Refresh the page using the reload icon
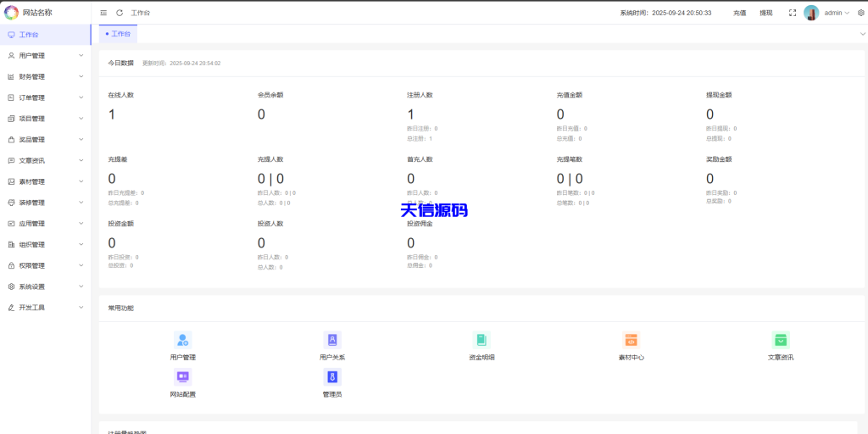This screenshot has width=868, height=434. point(120,13)
